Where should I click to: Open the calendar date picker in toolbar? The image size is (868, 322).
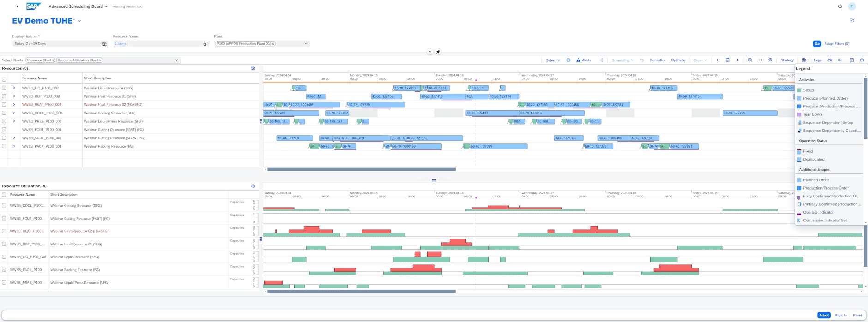coord(728,60)
